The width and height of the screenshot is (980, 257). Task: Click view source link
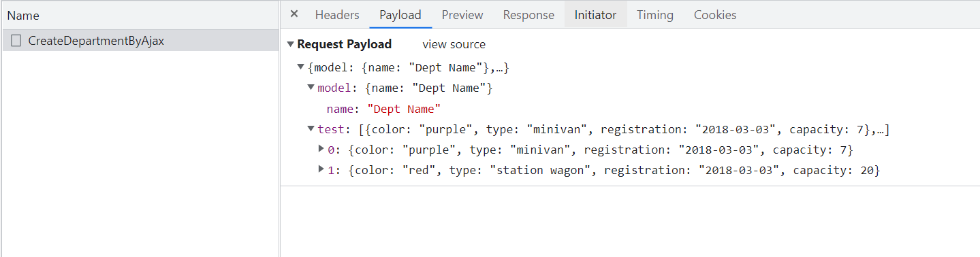(454, 44)
